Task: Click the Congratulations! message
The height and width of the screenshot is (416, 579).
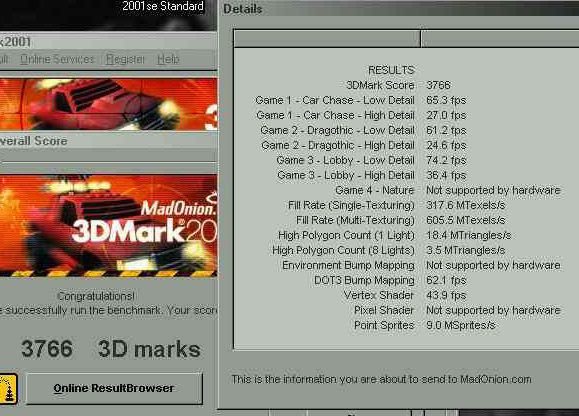Action: (x=96, y=296)
